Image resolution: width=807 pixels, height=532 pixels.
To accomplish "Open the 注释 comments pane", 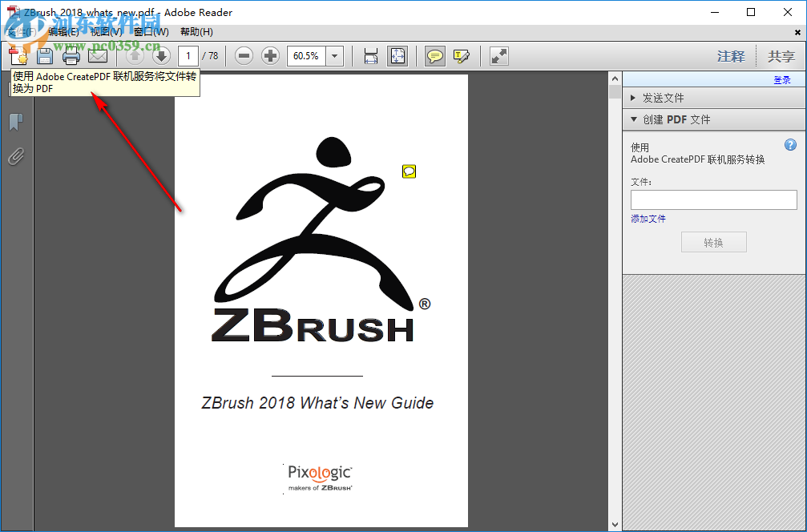I will (731, 56).
